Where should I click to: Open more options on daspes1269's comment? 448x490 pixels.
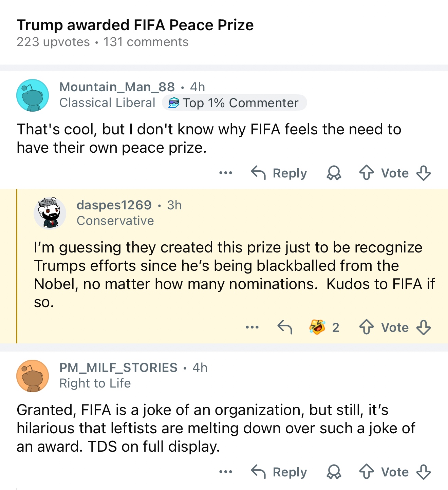click(x=252, y=327)
